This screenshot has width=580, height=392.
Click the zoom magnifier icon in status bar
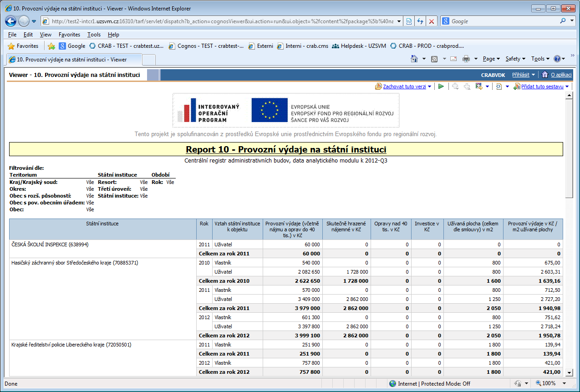coord(539,384)
